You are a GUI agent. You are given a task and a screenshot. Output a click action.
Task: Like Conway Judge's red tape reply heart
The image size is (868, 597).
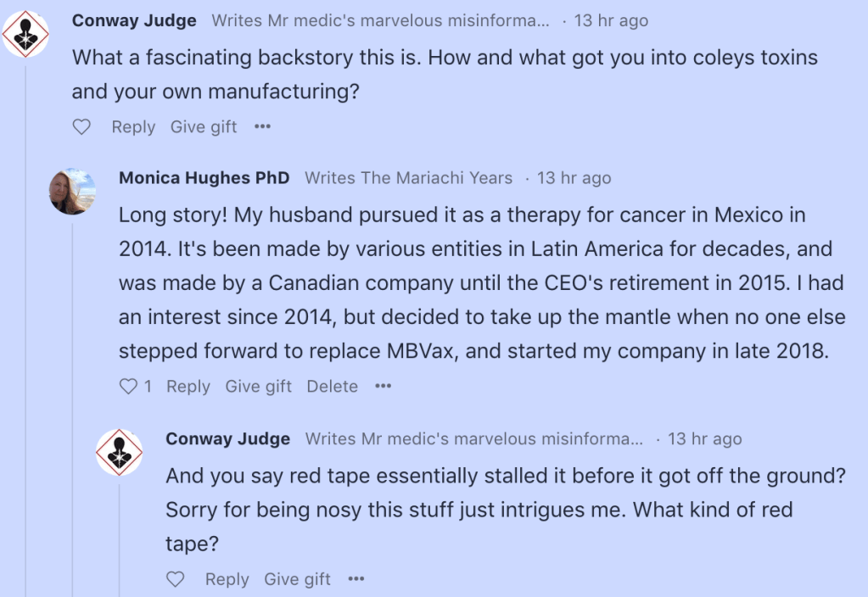pos(176,580)
